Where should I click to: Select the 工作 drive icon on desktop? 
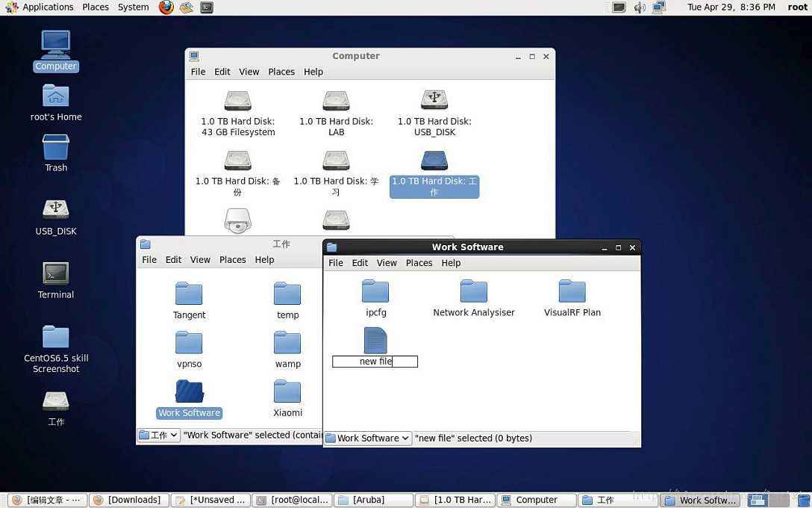coord(55,409)
